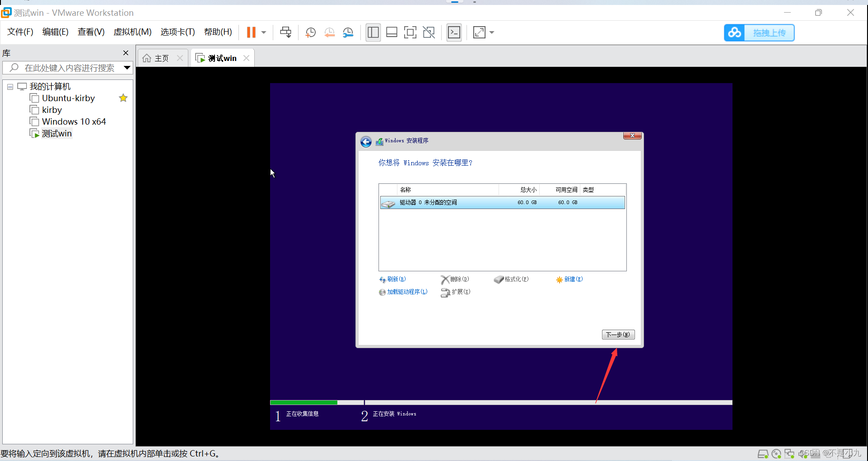The height and width of the screenshot is (461, 868).
Task: Select 测试win in the library tree
Action: (x=56, y=133)
